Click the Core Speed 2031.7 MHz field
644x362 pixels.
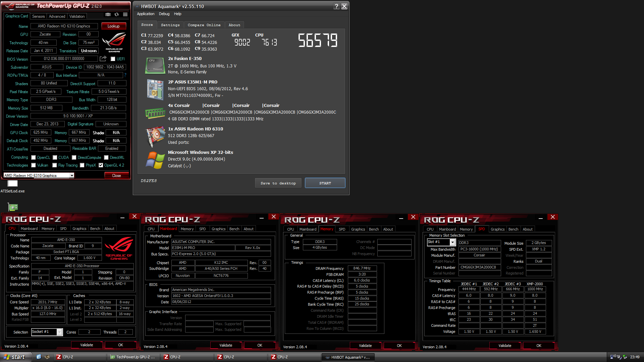click(48, 302)
